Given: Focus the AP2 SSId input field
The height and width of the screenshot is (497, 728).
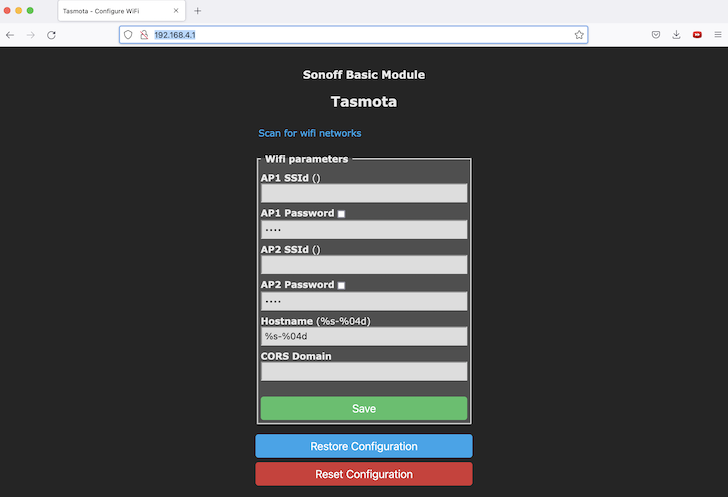Looking at the screenshot, I should click(x=364, y=265).
